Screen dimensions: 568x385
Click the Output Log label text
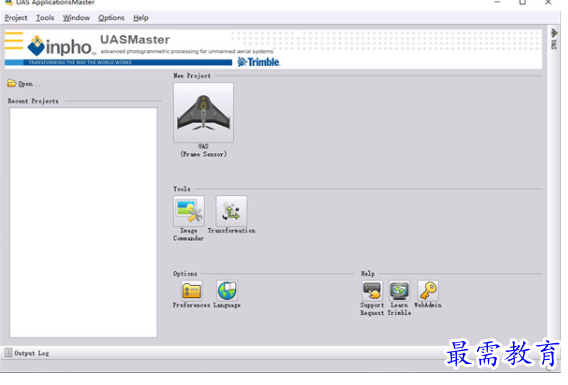pyautogui.click(x=32, y=353)
